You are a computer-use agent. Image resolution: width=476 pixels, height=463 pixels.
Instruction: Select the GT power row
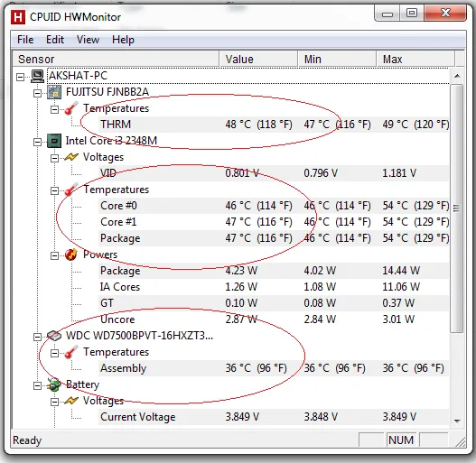[273, 303]
